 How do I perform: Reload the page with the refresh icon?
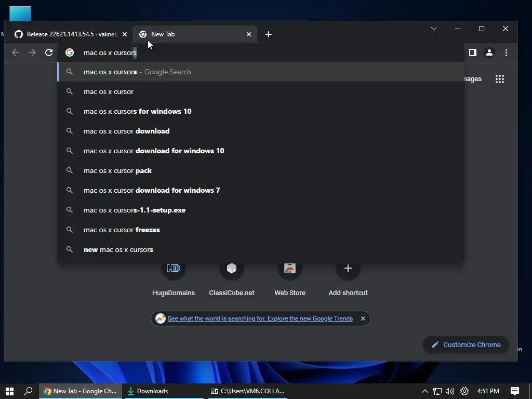coord(49,52)
